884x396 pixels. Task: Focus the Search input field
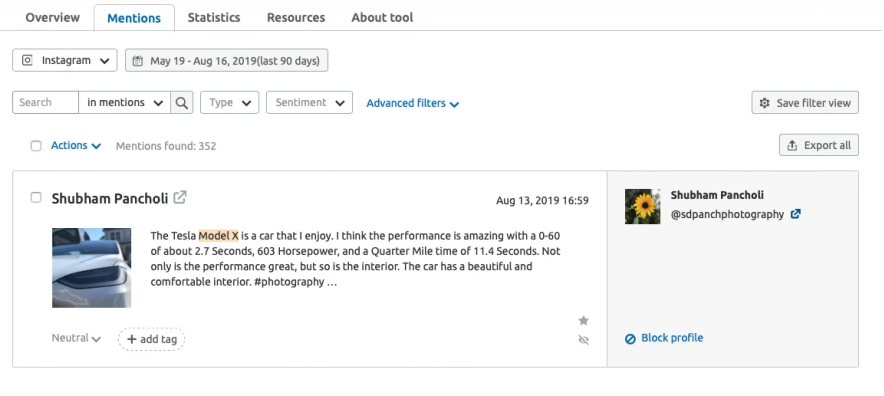pos(46,103)
